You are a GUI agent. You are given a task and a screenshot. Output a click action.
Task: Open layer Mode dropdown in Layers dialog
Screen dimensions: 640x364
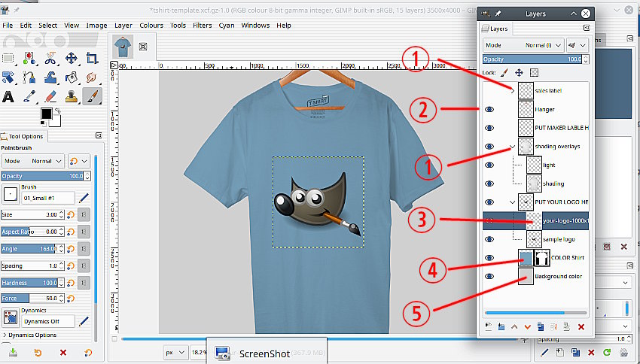pyautogui.click(x=523, y=45)
